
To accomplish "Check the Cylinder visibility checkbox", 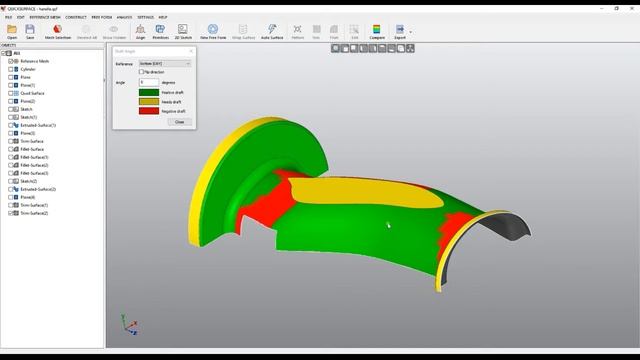I will coord(11,69).
